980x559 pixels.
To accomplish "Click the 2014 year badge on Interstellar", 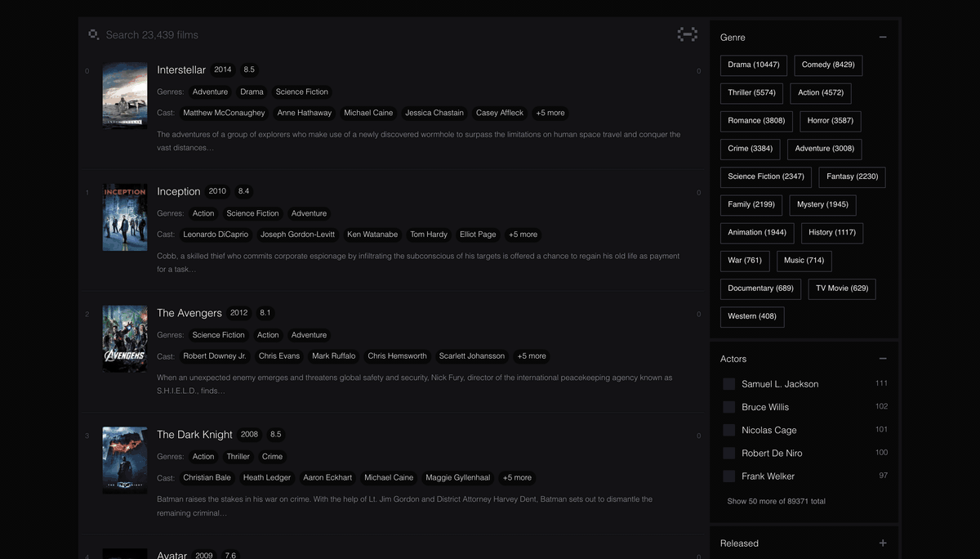I will pyautogui.click(x=223, y=70).
